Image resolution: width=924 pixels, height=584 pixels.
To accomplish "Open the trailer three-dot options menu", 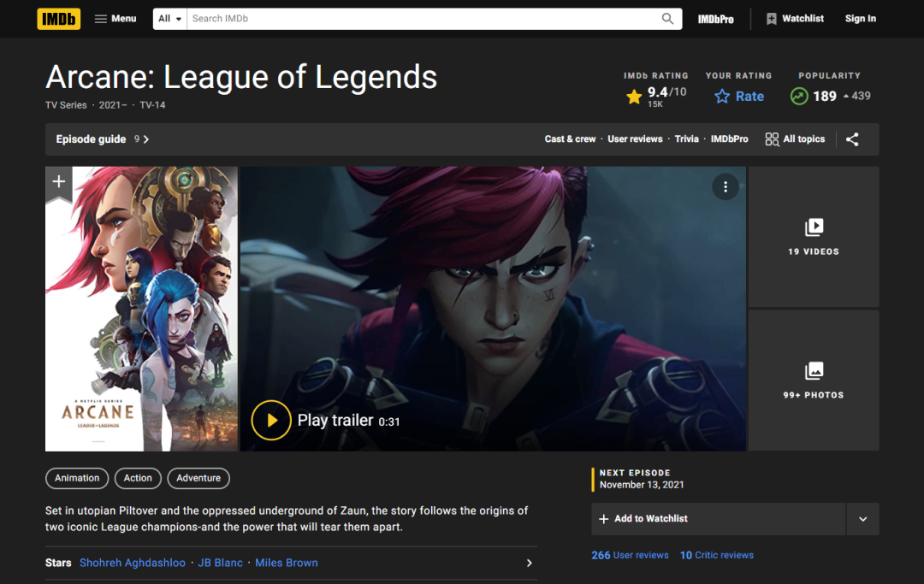I will point(726,187).
